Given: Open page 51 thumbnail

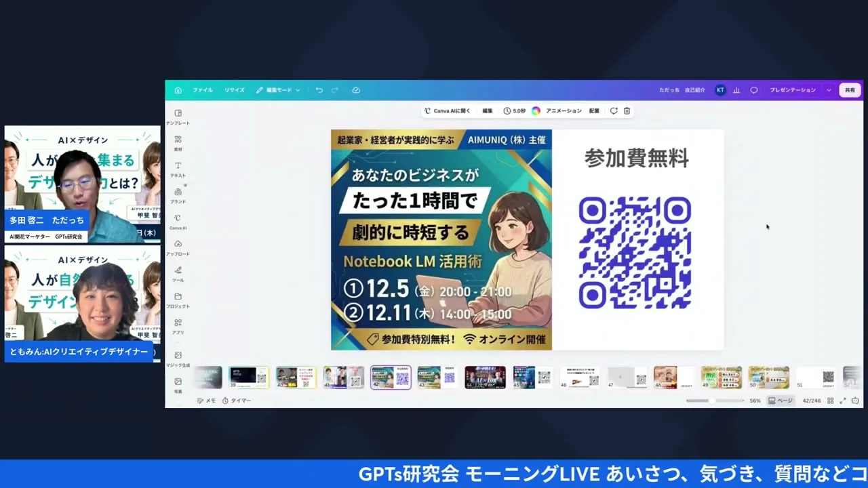Looking at the screenshot, I should pos(816,377).
